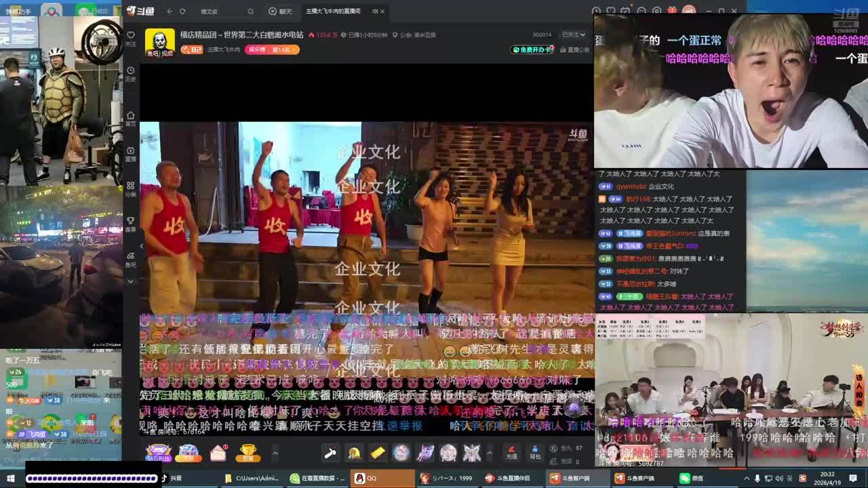The width and height of the screenshot is (868, 488).
Task: Send the gold bar gift
Action: pos(378,453)
